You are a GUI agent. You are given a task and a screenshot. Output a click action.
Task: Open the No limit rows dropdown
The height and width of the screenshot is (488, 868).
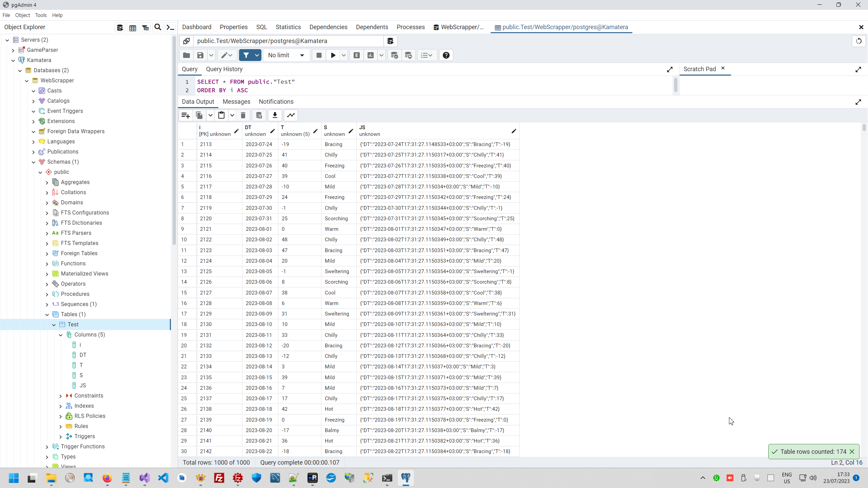tap(286, 55)
